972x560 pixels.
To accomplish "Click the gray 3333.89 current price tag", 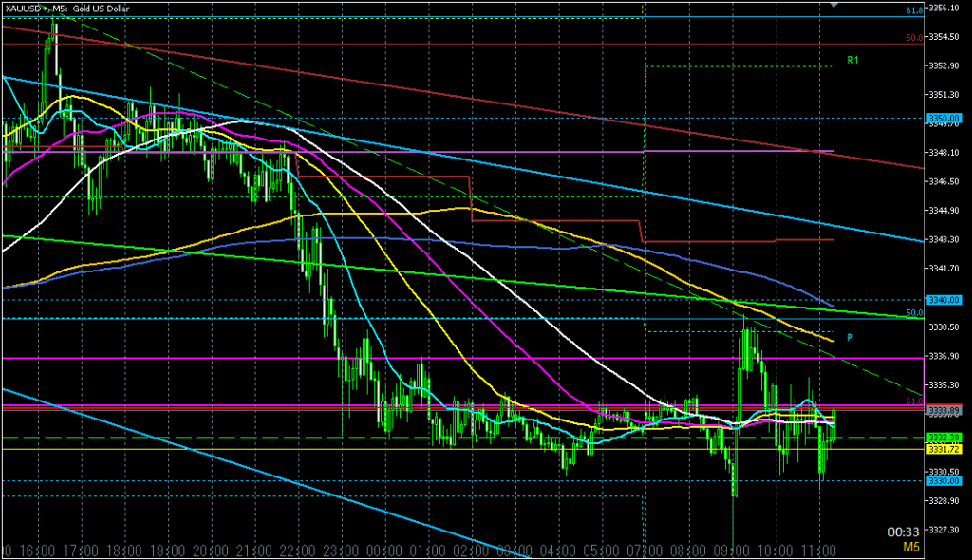I will tap(944, 411).
